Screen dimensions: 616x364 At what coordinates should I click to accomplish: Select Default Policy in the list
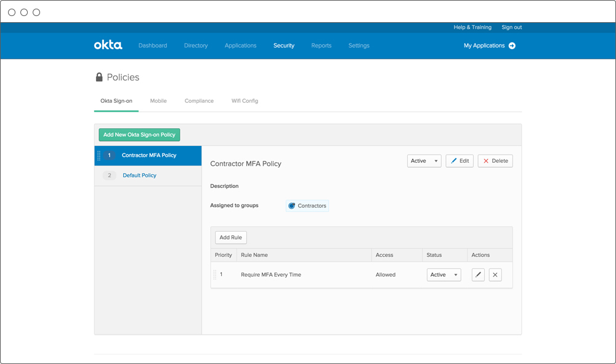pos(139,176)
